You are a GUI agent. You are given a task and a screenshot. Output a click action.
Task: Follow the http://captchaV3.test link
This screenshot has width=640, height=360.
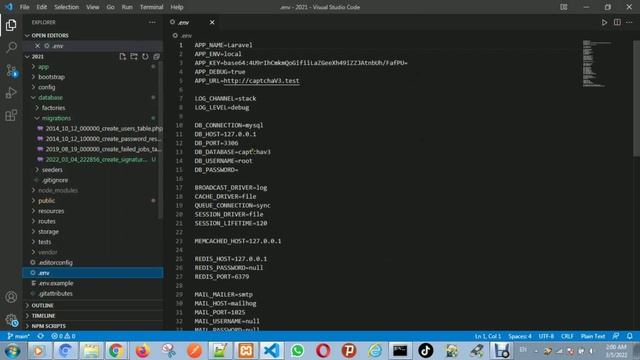coord(261,80)
